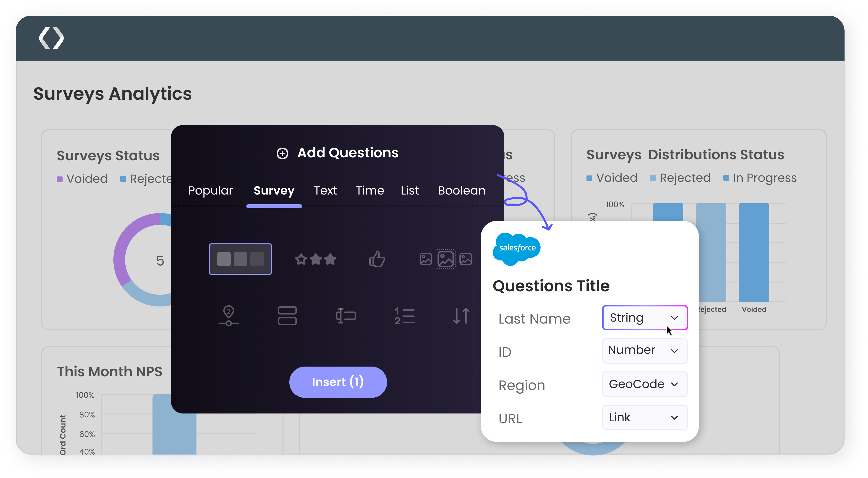Choose the image choice question icon
The width and height of the screenshot is (868, 478).
tap(445, 259)
